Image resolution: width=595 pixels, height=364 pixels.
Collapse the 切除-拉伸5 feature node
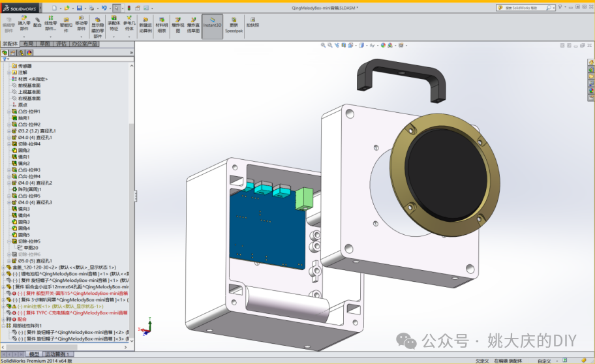[9, 241]
